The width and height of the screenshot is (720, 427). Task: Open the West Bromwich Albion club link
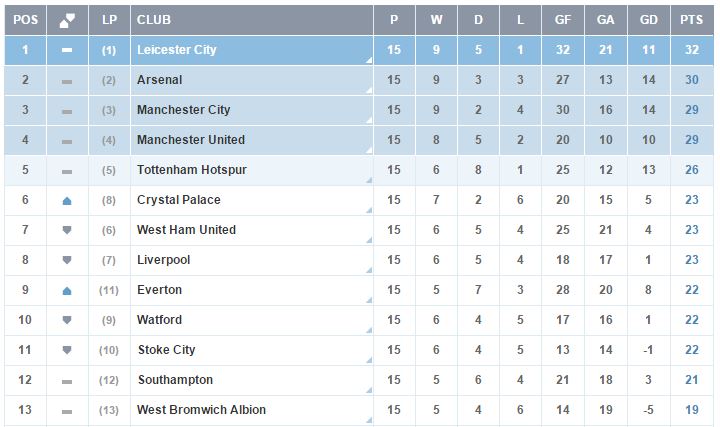pyautogui.click(x=201, y=410)
